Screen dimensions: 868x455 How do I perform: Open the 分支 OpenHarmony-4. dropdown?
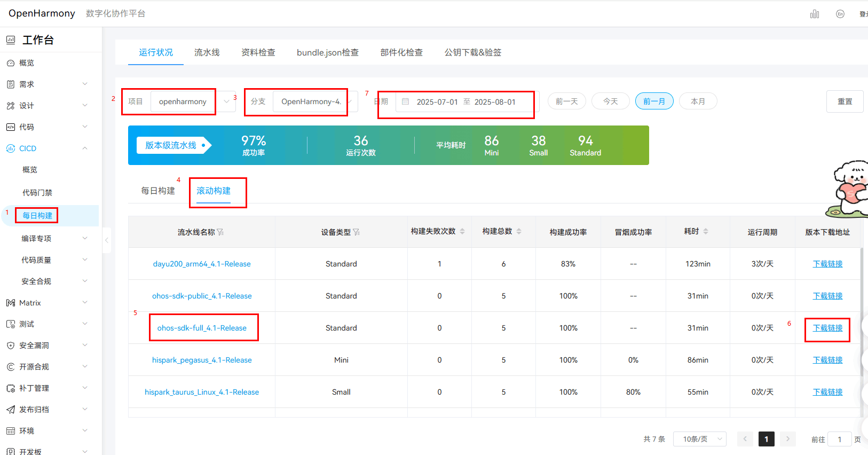(x=315, y=101)
